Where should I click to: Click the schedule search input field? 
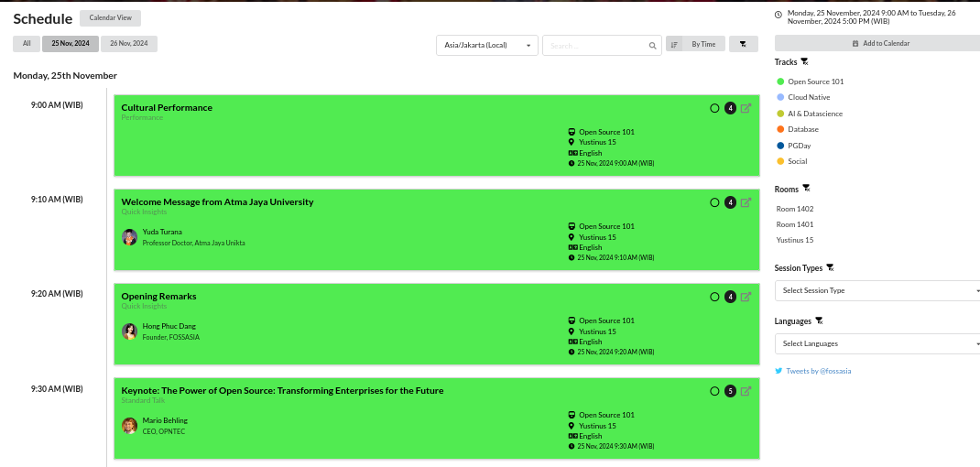pos(595,45)
